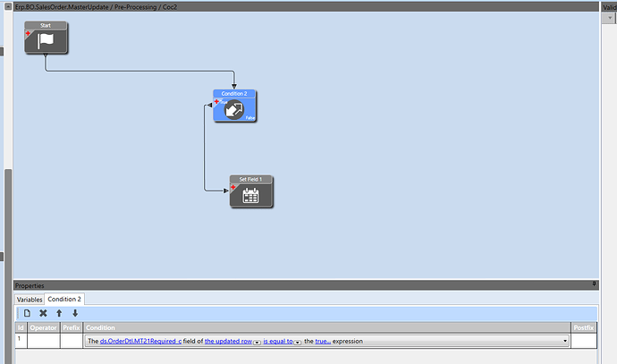
Task: Click the Postfix cell of row 1
Action: pos(584,341)
